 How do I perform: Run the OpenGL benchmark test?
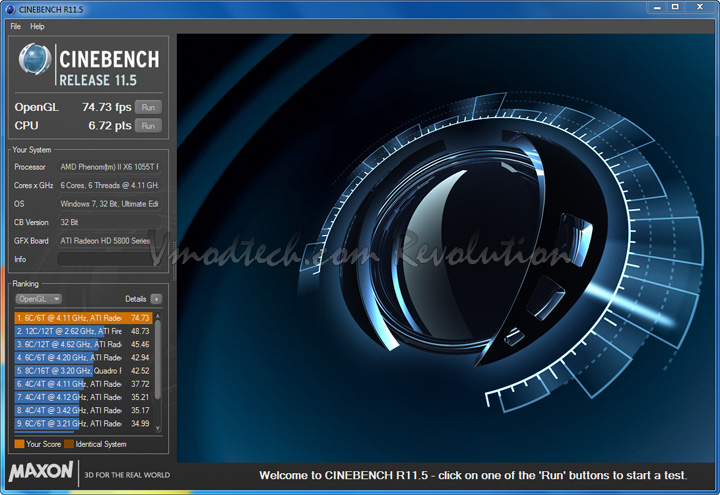click(148, 107)
